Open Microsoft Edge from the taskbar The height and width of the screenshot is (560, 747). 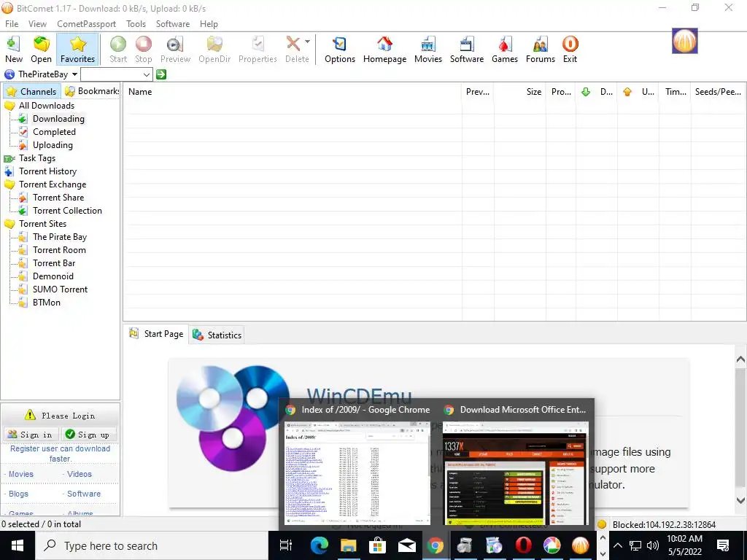click(x=320, y=545)
